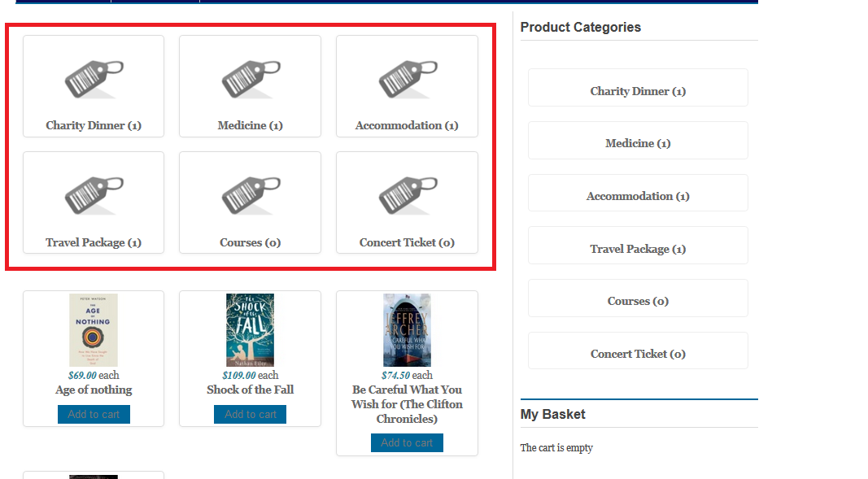Viewport: 868px width, 479px height.
Task: Open the Age of nothing product title
Action: 94,390
